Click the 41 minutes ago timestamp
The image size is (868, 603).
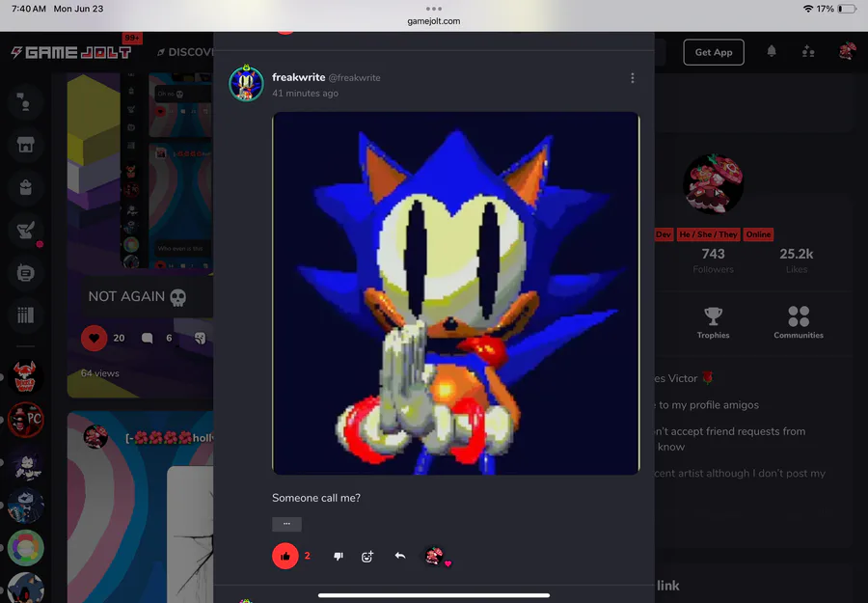coord(305,93)
